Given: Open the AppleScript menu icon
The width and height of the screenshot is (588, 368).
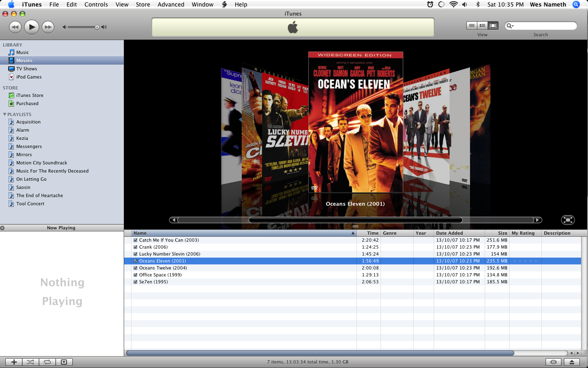Looking at the screenshot, I should pyautogui.click(x=224, y=4).
